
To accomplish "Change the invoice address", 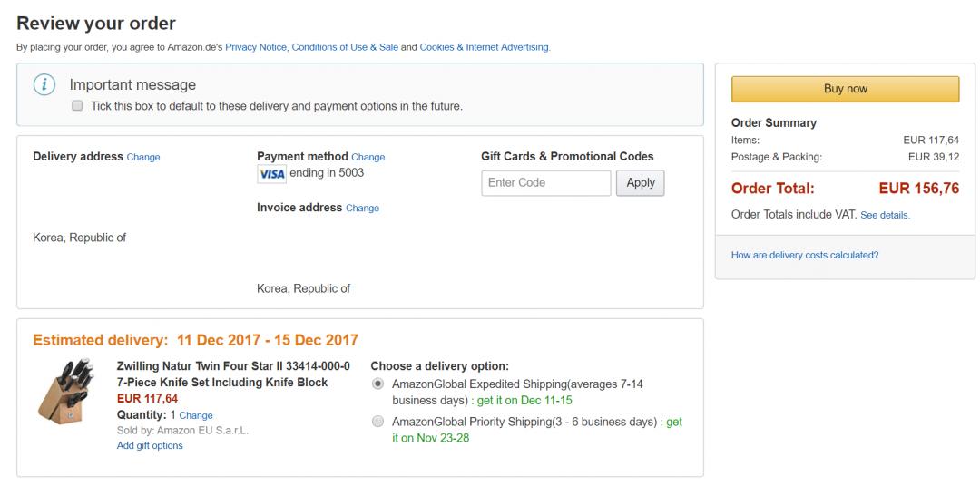I will click(362, 208).
